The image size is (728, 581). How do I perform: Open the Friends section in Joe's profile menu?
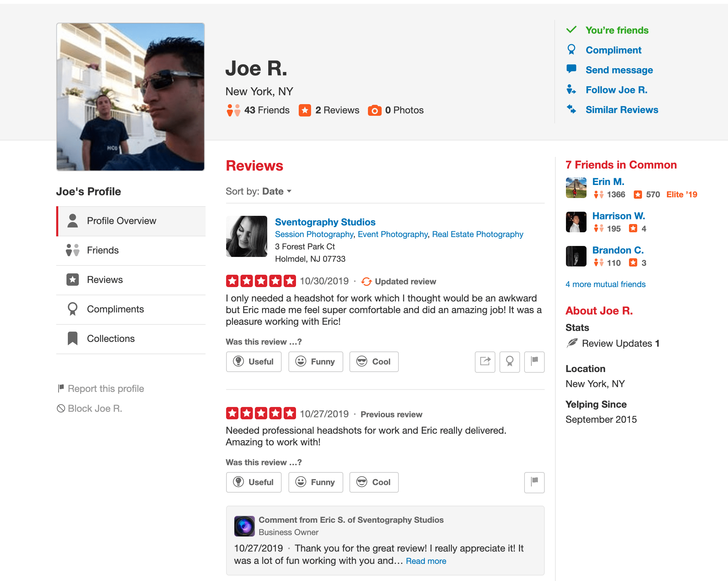(103, 250)
